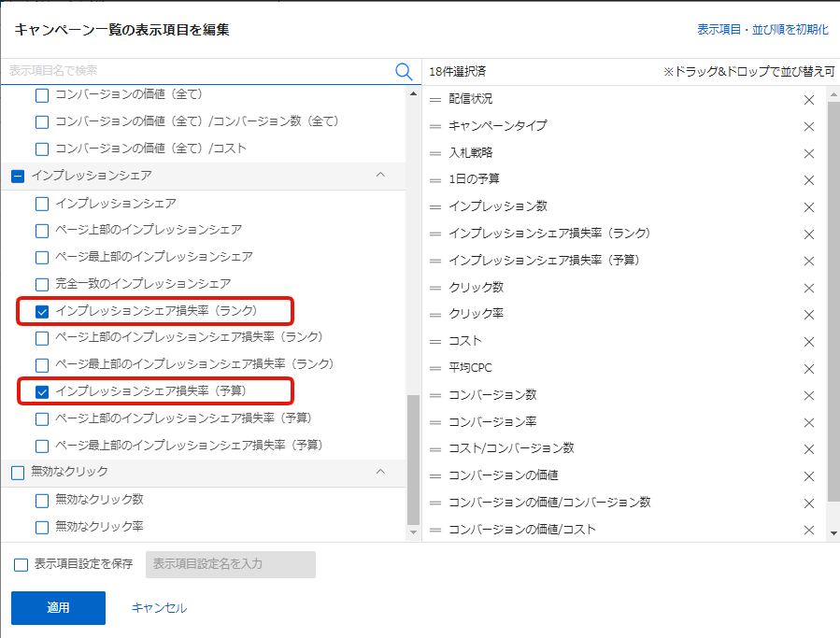Check 無効なクリック数 checkbox
The width and height of the screenshot is (840, 638).
[42, 501]
